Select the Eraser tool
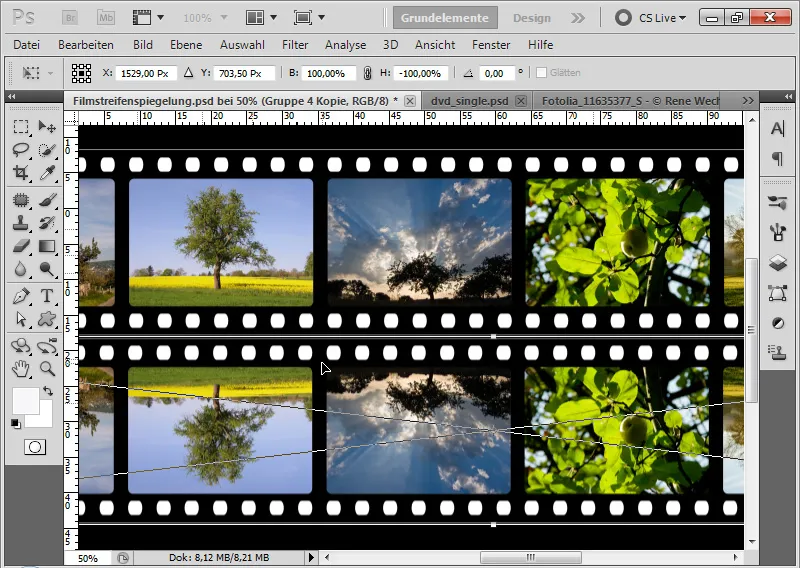 (20, 246)
